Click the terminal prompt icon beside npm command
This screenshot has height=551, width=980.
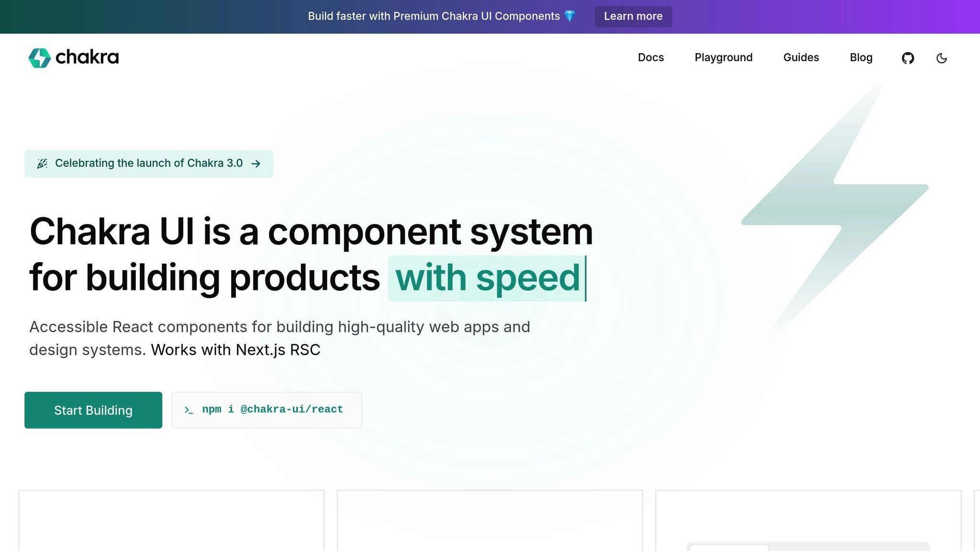[189, 410]
